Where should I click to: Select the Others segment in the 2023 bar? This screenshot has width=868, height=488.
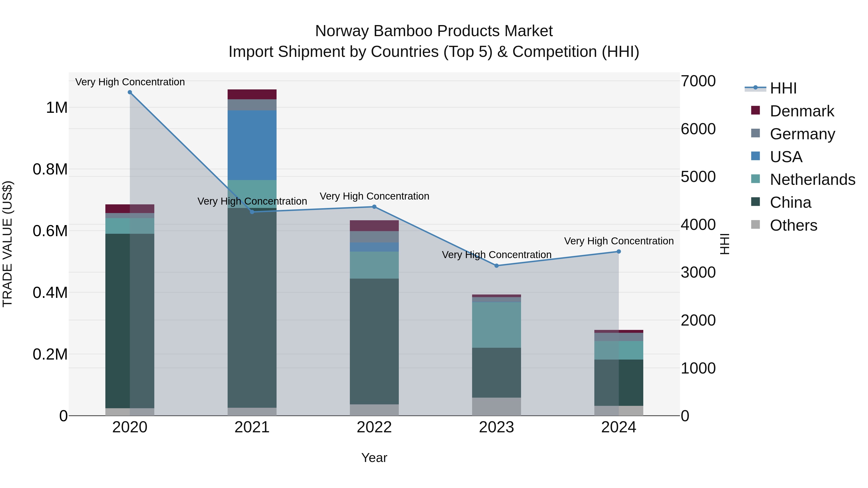[496, 407]
